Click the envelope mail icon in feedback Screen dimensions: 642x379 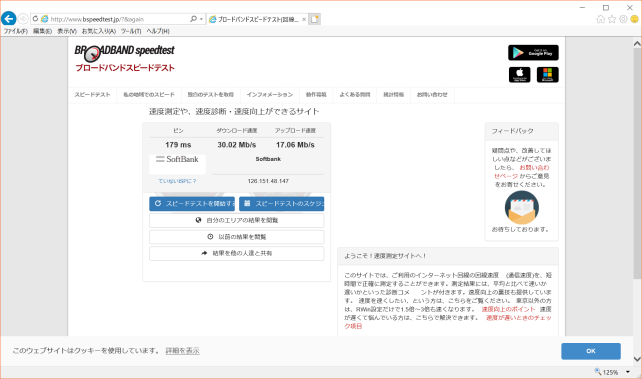pyautogui.click(x=522, y=208)
